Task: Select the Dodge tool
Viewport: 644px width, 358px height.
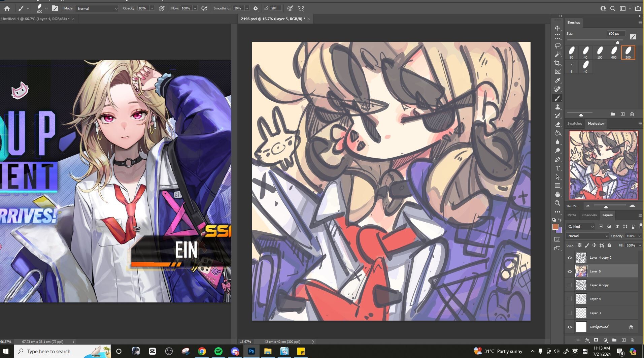Action: point(557,151)
